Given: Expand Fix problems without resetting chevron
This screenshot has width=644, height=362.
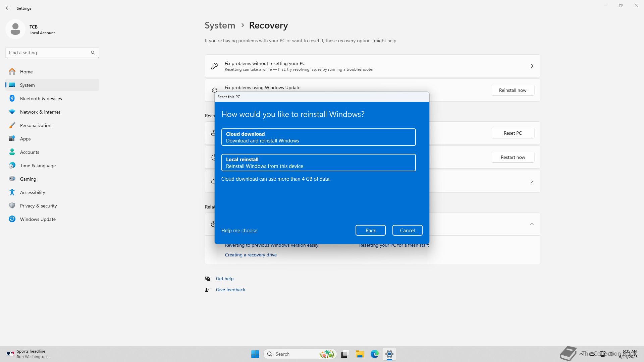Looking at the screenshot, I should pyautogui.click(x=532, y=66).
